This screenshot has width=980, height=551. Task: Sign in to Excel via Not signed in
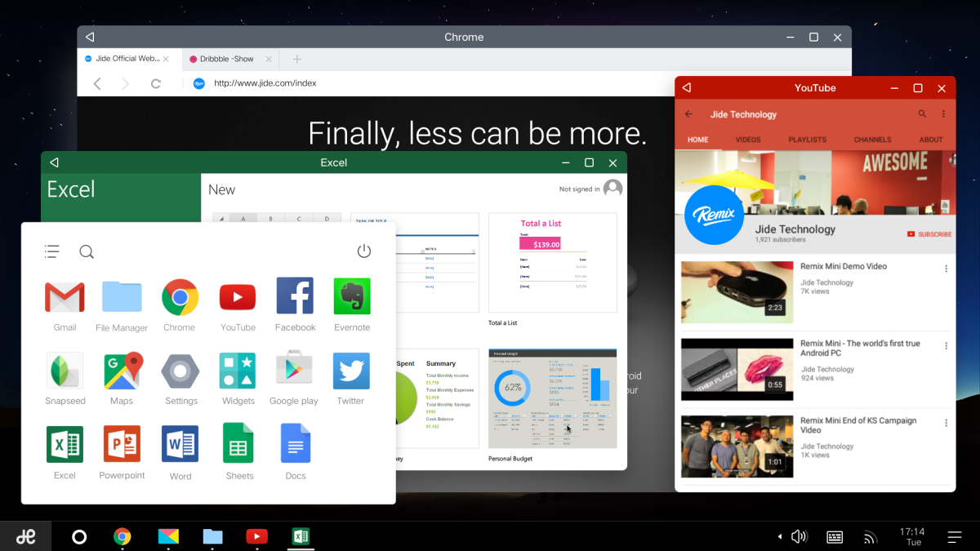point(581,189)
